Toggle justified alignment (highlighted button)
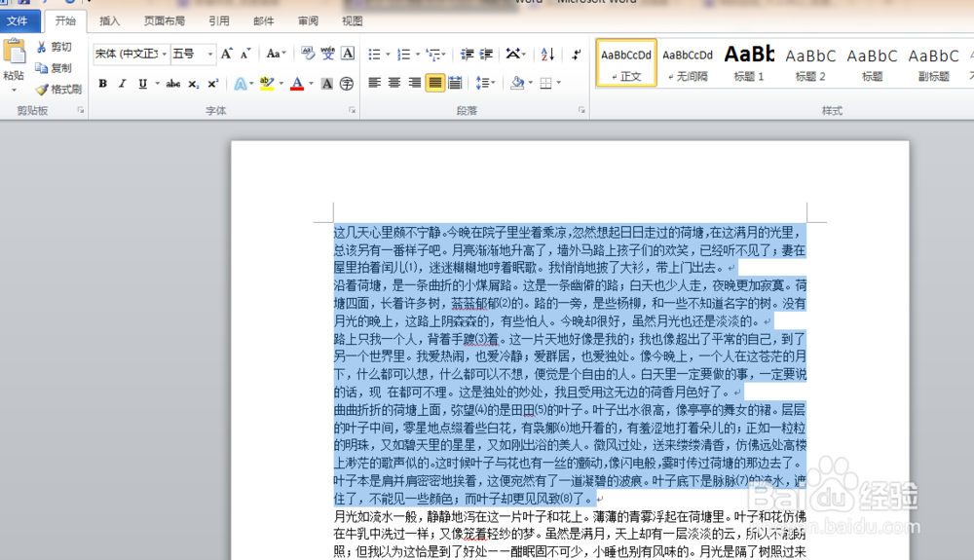The height and width of the screenshot is (560, 974). point(434,83)
